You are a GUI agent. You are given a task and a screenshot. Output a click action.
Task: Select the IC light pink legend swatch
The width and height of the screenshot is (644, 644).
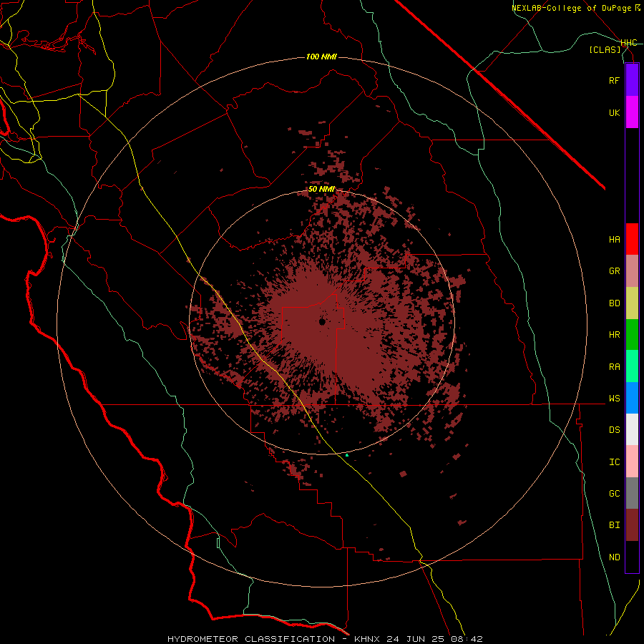point(632,462)
